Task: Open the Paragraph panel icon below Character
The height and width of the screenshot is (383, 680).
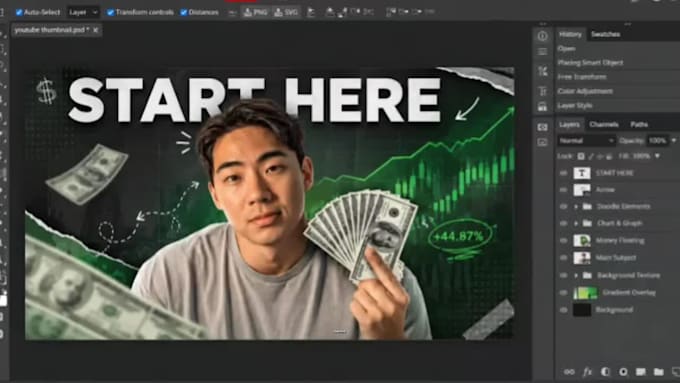Action: (543, 106)
